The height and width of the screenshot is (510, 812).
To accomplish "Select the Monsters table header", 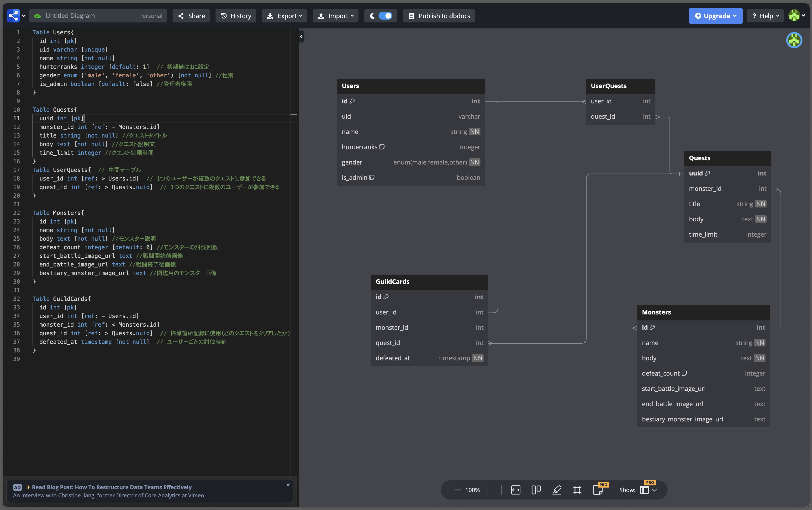I will 703,312.
